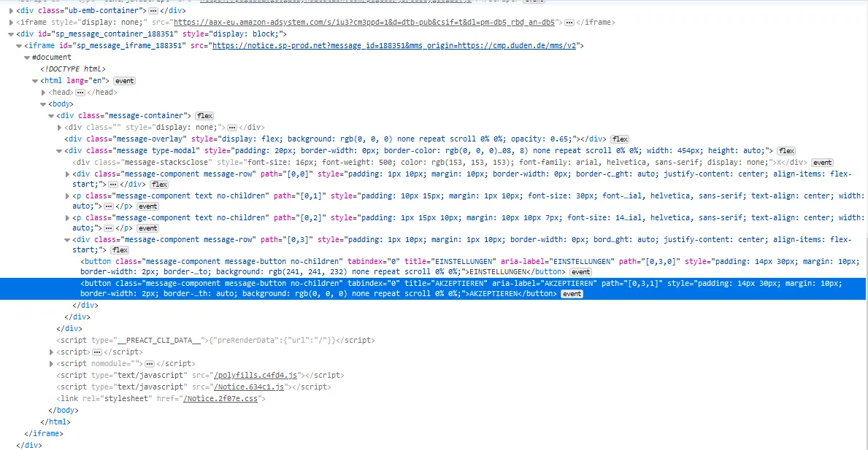Expand the hidden amazon-adsystem iframe node
Image resolution: width=868 pixels, height=450 pixels.
tap(11, 22)
